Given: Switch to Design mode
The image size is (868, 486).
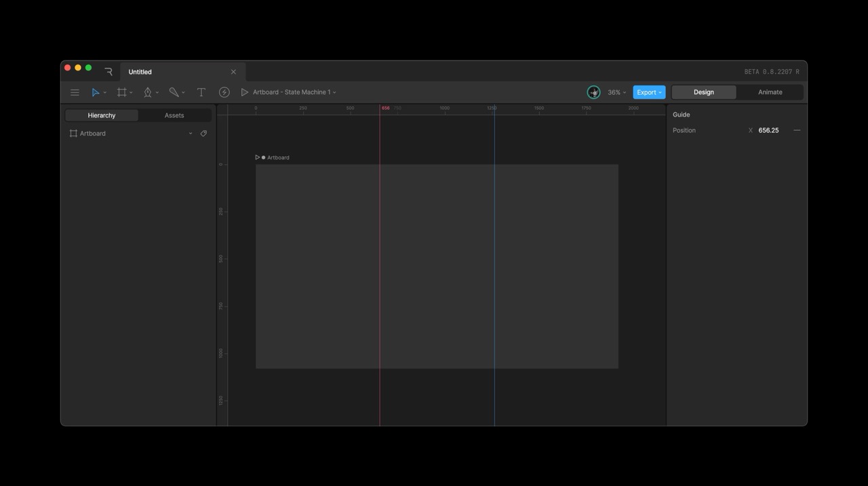Looking at the screenshot, I should click(704, 92).
